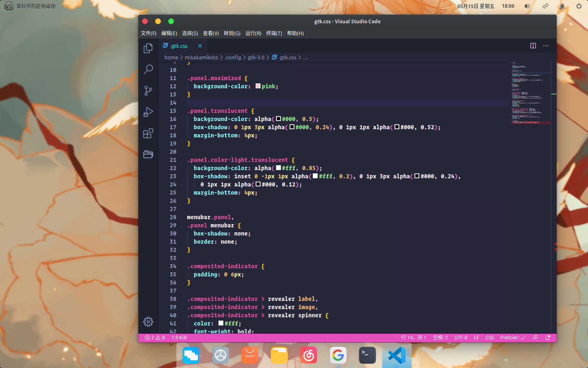Open the Manage gear menu
This screenshot has width=588, height=368.
pos(148,322)
